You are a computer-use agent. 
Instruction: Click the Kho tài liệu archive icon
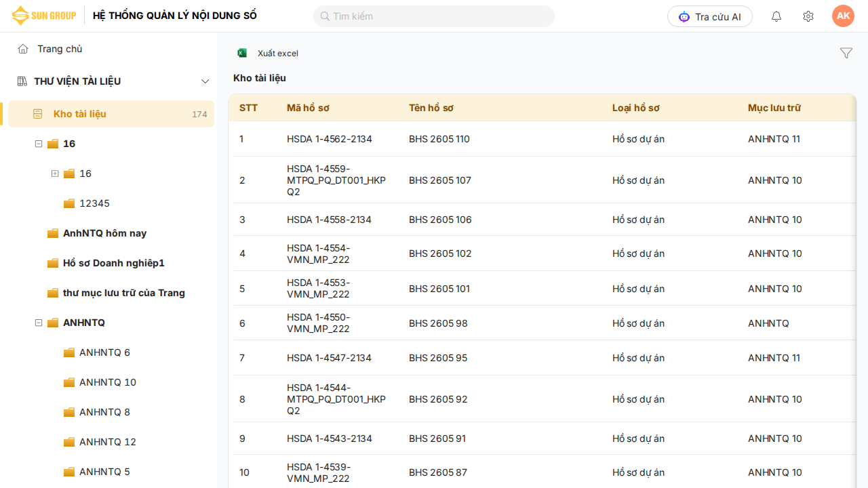(x=38, y=114)
